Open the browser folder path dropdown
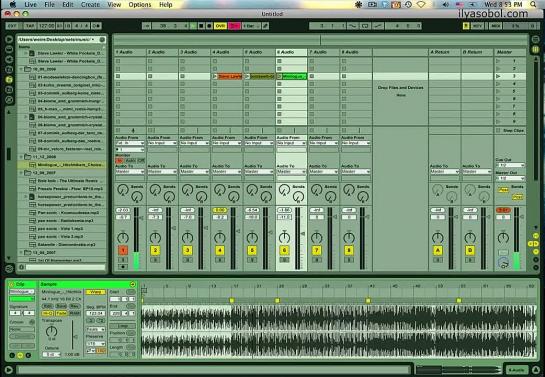Image resolution: width=545 pixels, height=377 pixels. 57,40
